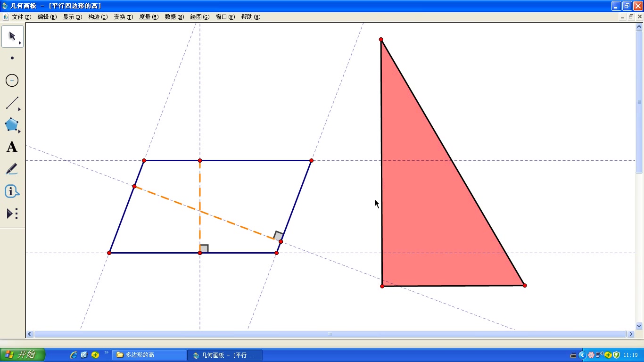644x362 pixels.
Task: Click the horizontal scrollbar left arrow
Action: pos(30,334)
